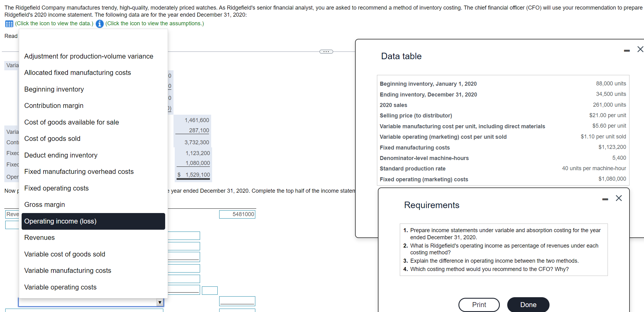Click the 'Data table' heading

tap(401, 56)
